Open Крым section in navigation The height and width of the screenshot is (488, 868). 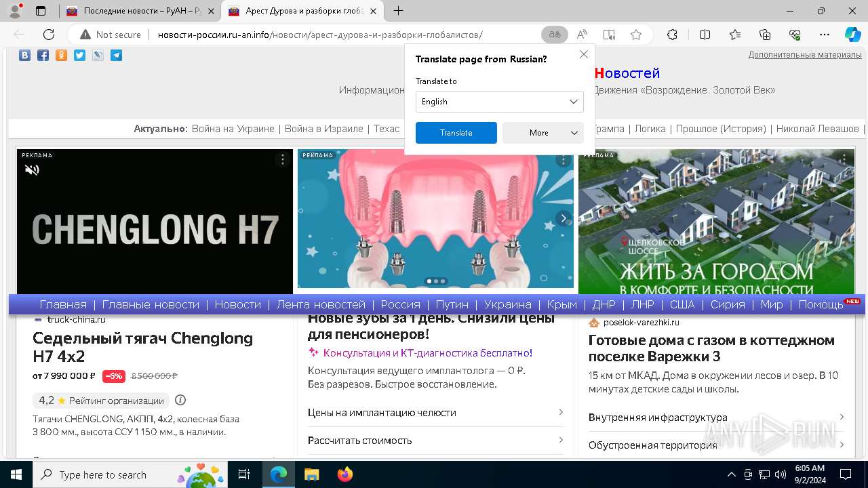point(561,304)
